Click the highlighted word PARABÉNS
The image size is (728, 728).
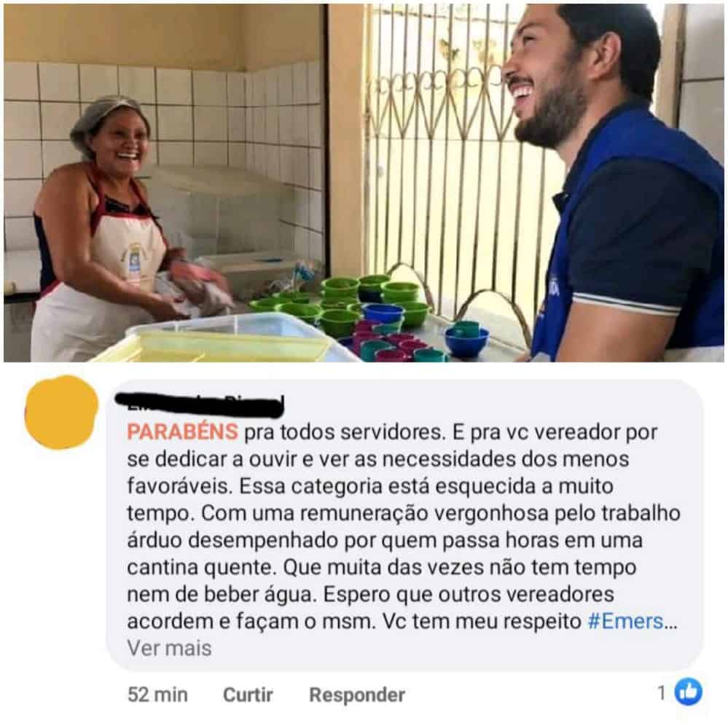182,432
